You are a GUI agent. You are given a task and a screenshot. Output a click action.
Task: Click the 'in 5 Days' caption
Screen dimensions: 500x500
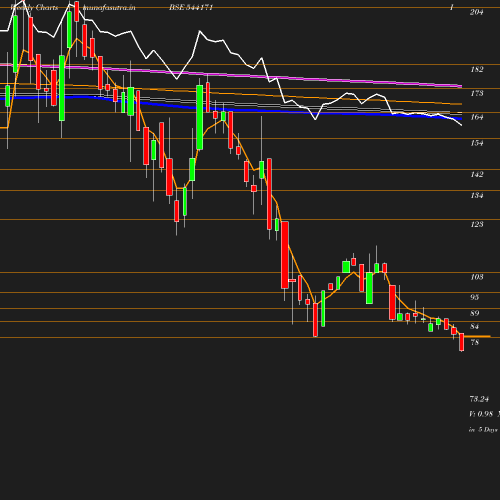tap(483, 430)
